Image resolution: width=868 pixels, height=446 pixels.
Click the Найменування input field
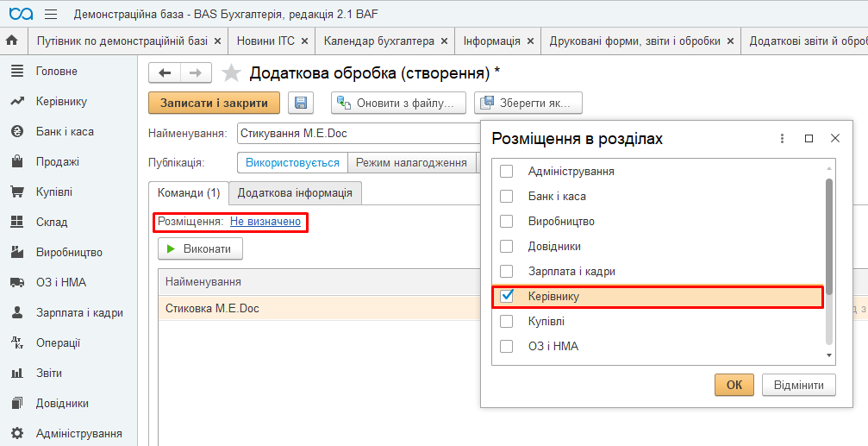[358, 134]
